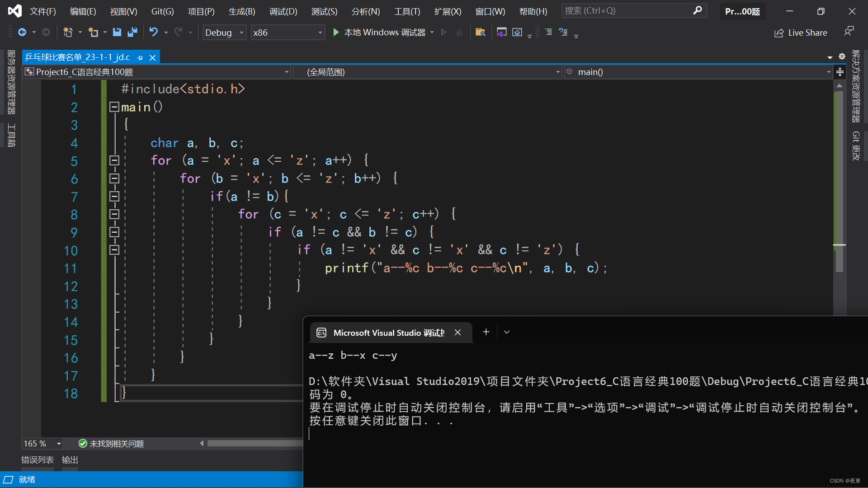Image resolution: width=868 pixels, height=488 pixels.
Task: Open Find in Files via the folder-search icon
Action: pos(481,32)
